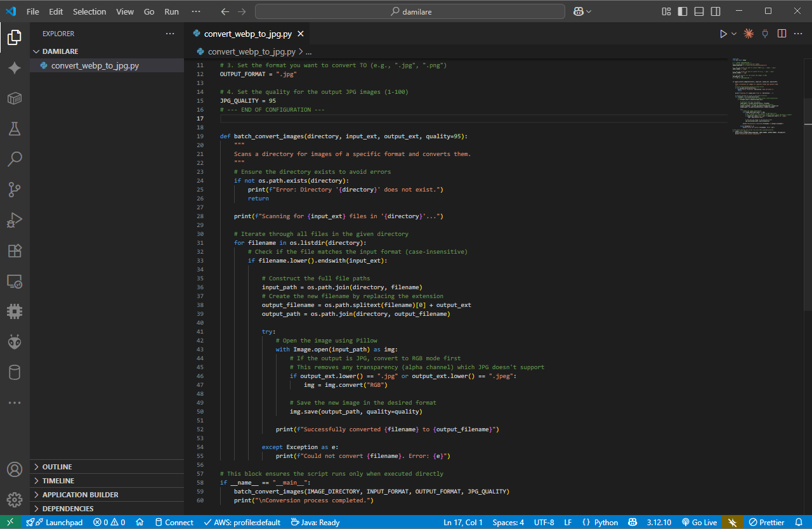Click the Split Editor Right icon

(x=782, y=34)
